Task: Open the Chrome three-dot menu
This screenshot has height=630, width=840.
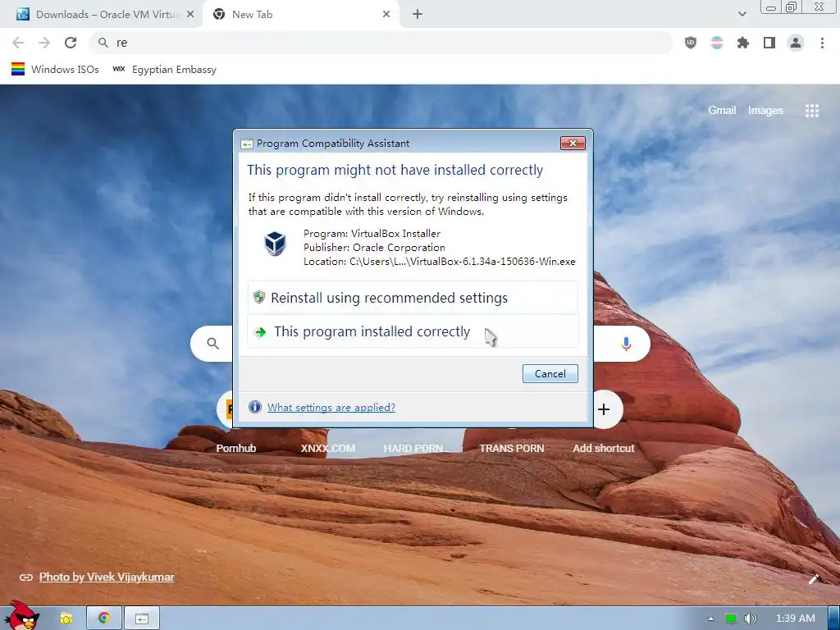Action: [x=822, y=43]
